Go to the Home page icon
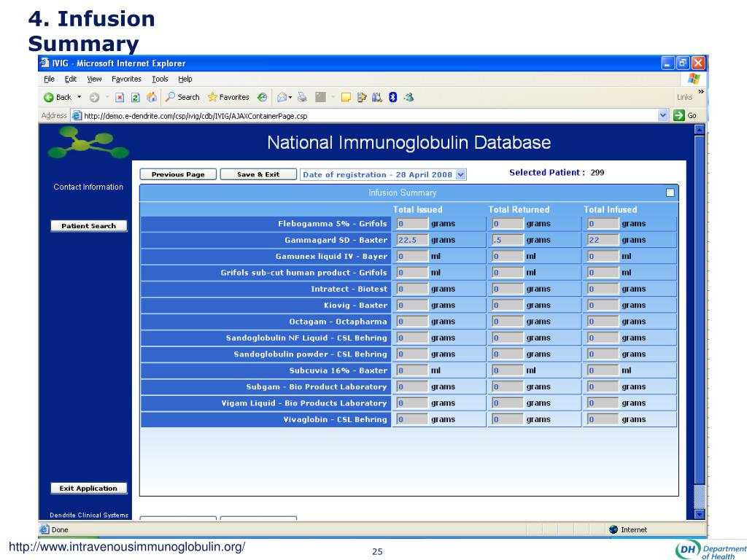747x560 pixels. [x=152, y=97]
